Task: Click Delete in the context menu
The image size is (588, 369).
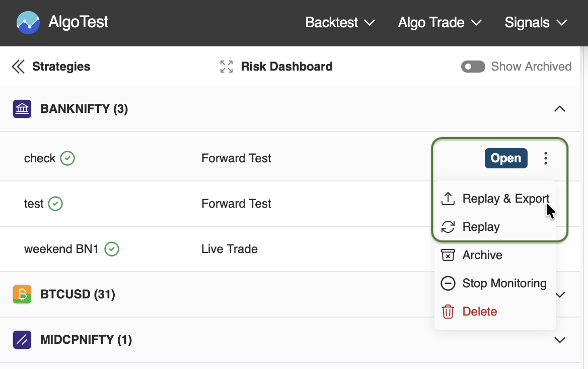Action: [479, 312]
